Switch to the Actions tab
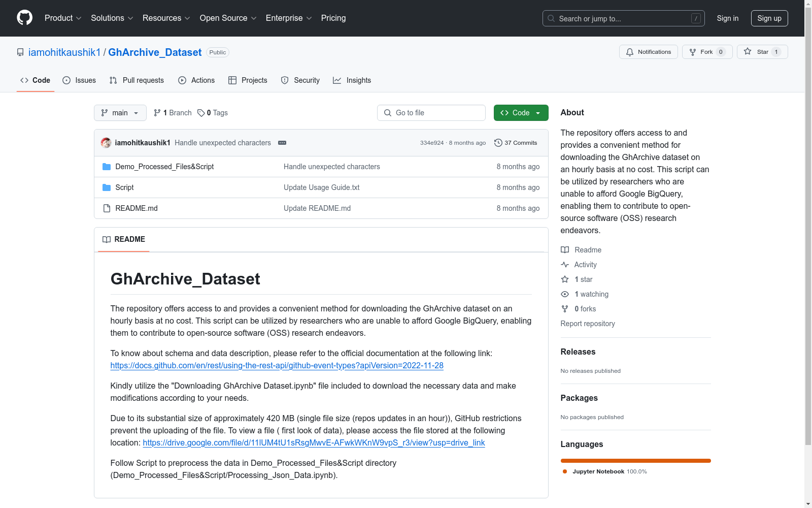The width and height of the screenshot is (812, 508). (x=196, y=80)
